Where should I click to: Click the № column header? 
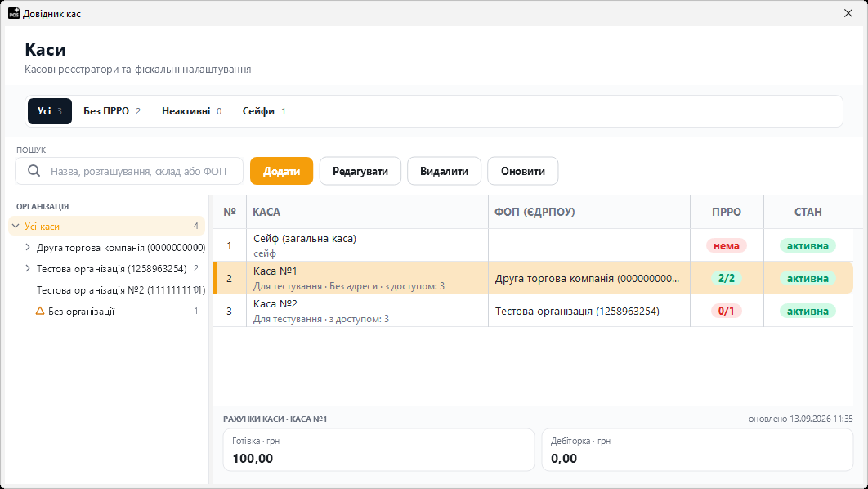[x=230, y=212]
